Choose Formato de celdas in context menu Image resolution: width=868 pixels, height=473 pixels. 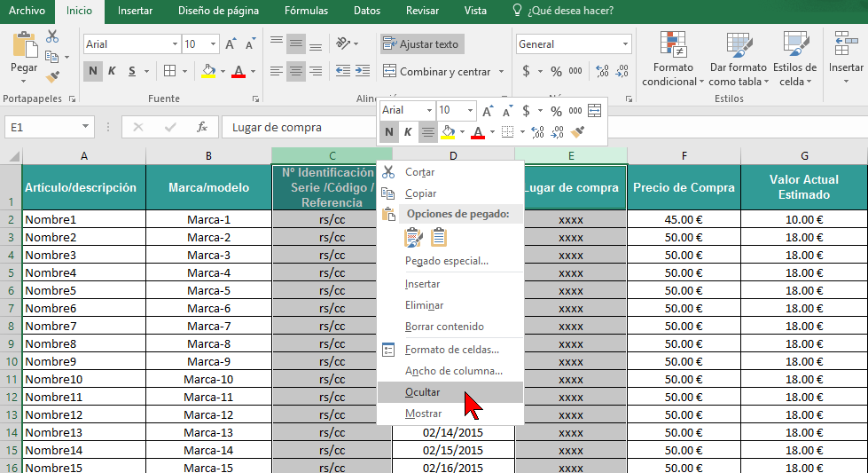tap(450, 350)
